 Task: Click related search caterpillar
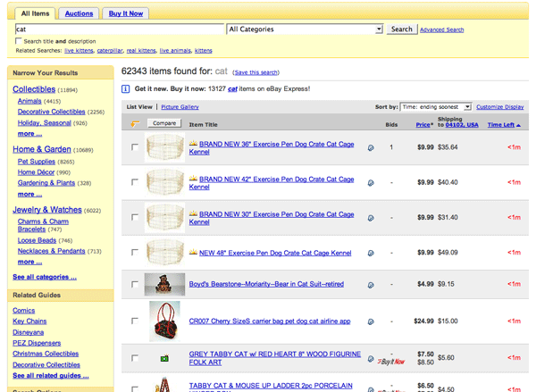pos(110,51)
